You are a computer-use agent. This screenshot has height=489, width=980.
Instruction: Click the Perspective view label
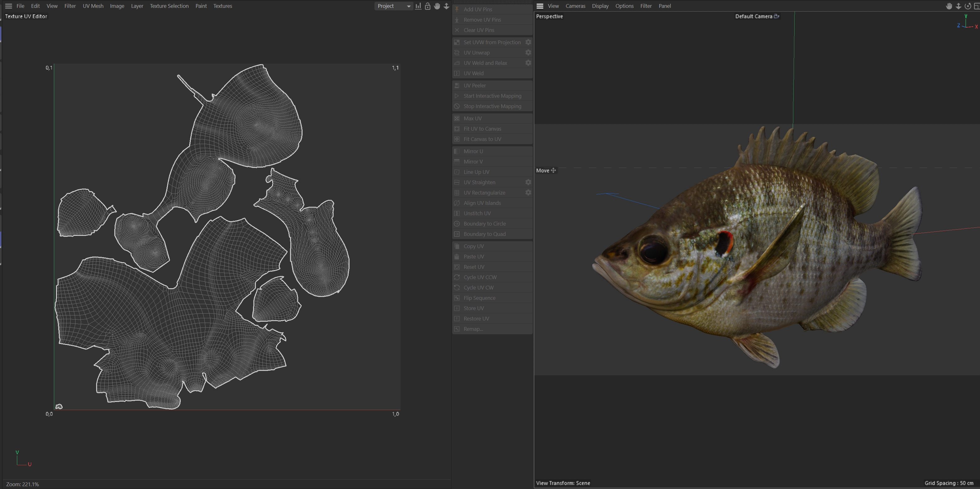549,16
